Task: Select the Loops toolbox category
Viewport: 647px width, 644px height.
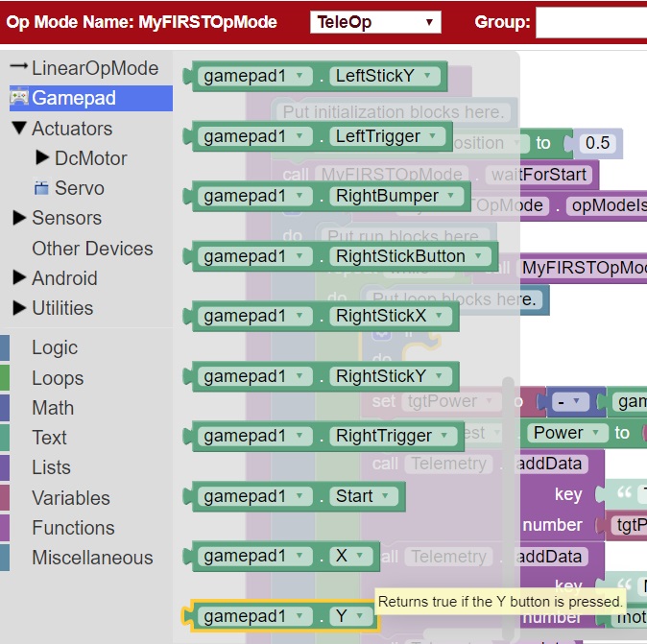Action: click(58, 378)
